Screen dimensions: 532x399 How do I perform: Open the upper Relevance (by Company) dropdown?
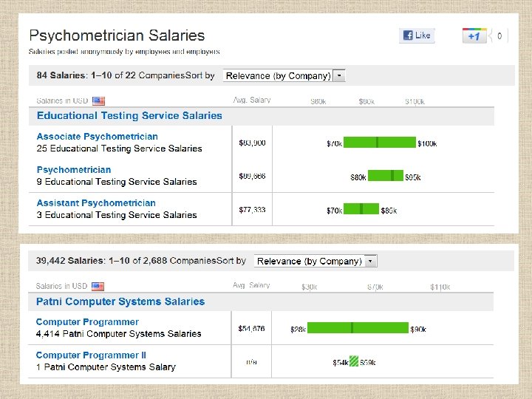pyautogui.click(x=284, y=75)
